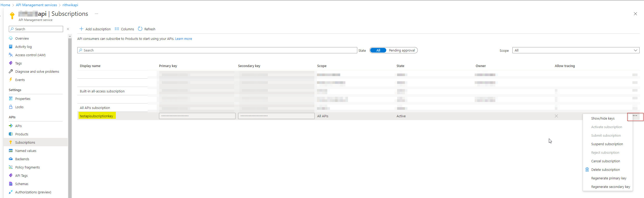Click the Scope column header in table
644x198 pixels.
pyautogui.click(x=322, y=66)
